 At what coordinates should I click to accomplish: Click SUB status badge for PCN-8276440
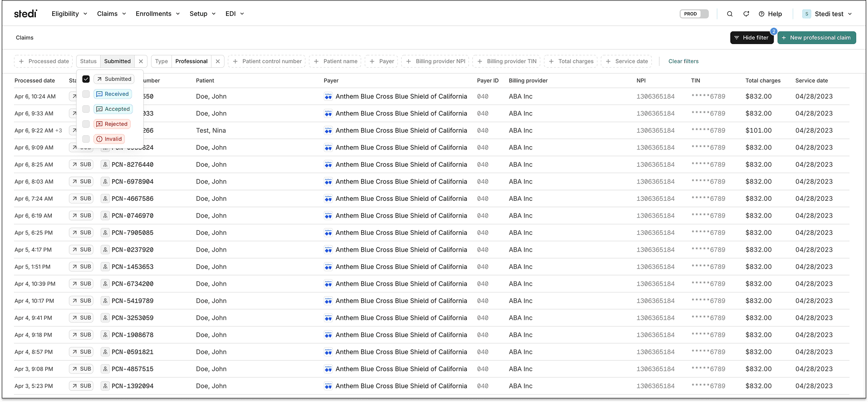click(81, 164)
